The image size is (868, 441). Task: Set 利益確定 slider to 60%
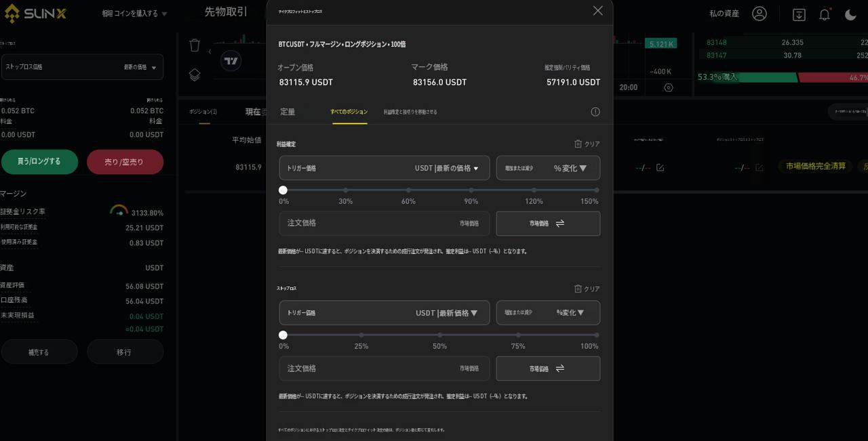pos(408,190)
